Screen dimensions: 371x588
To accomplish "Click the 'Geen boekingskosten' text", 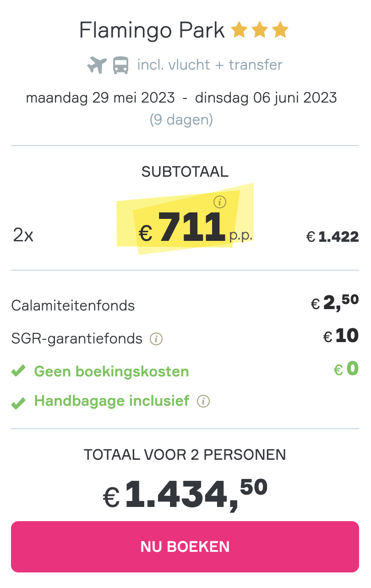I will (x=111, y=371).
